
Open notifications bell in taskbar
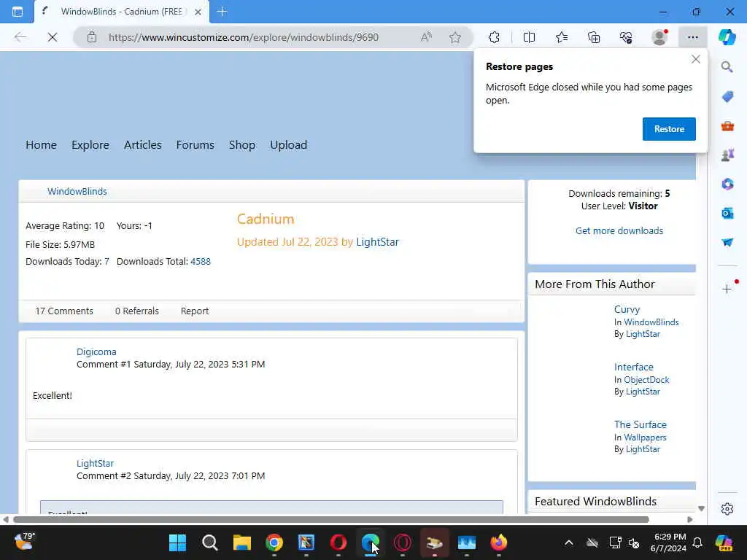tap(697, 542)
